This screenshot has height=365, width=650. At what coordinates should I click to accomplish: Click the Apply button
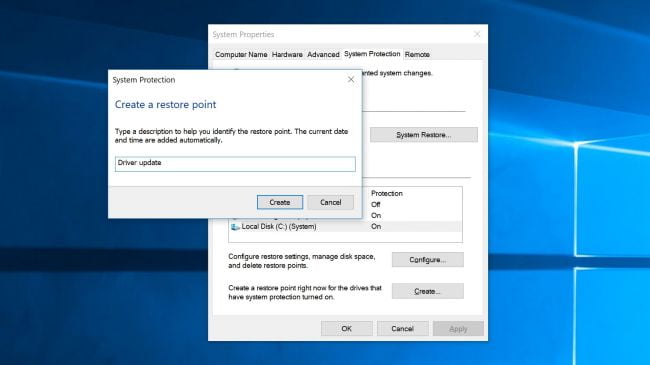point(458,328)
